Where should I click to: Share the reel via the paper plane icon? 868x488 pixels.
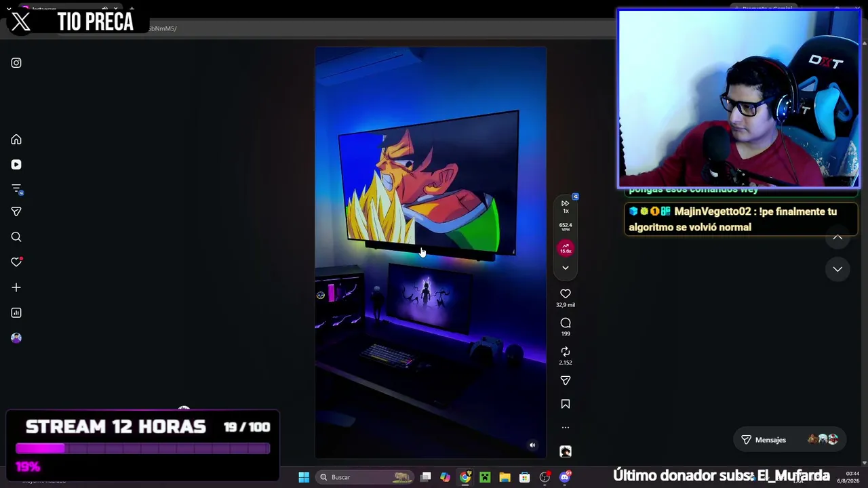(566, 380)
